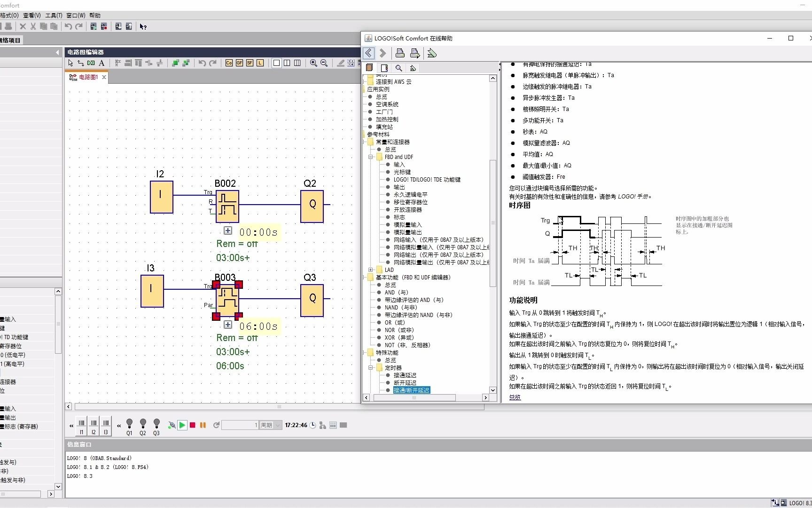Open the 窗口(W) menu

76,16
